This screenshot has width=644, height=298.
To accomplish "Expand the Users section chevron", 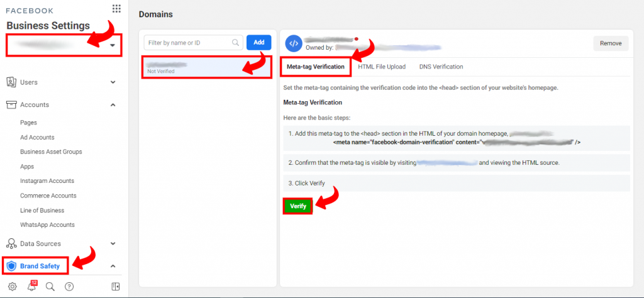I will 113,82.
